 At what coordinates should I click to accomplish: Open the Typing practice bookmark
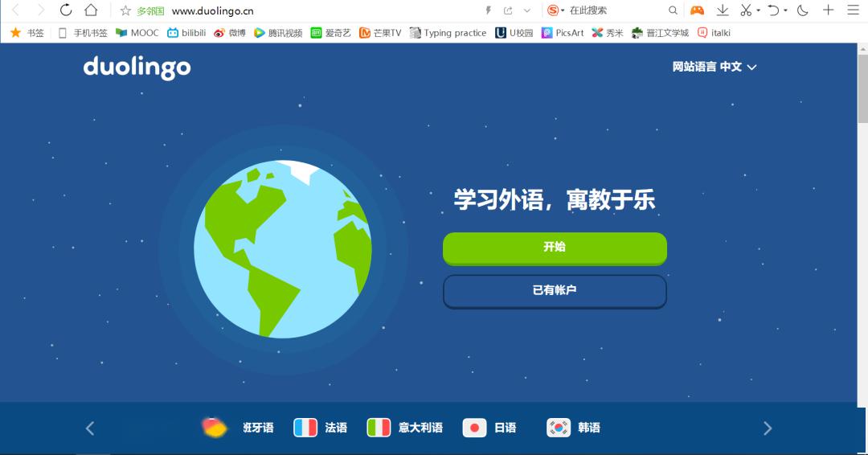(x=448, y=33)
